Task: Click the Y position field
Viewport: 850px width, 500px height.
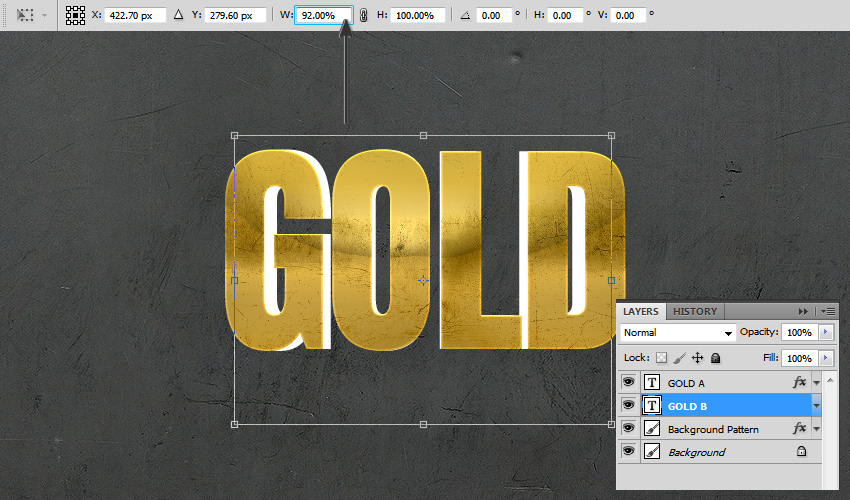Action: click(235, 15)
